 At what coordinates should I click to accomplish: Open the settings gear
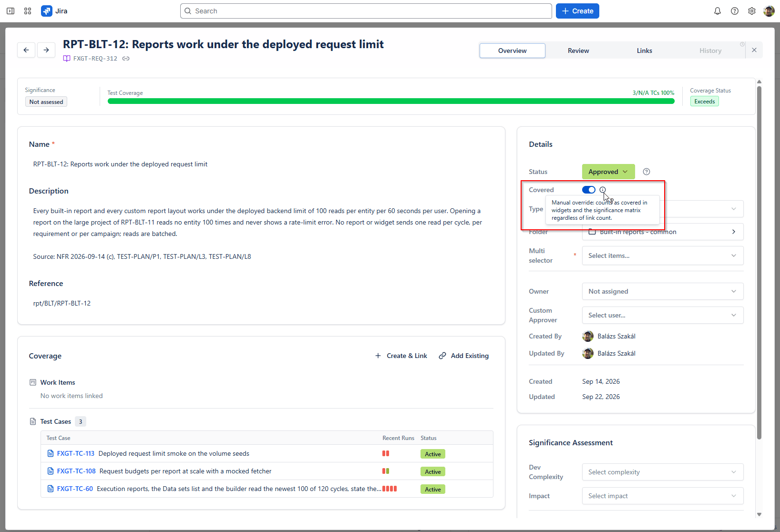[752, 11]
